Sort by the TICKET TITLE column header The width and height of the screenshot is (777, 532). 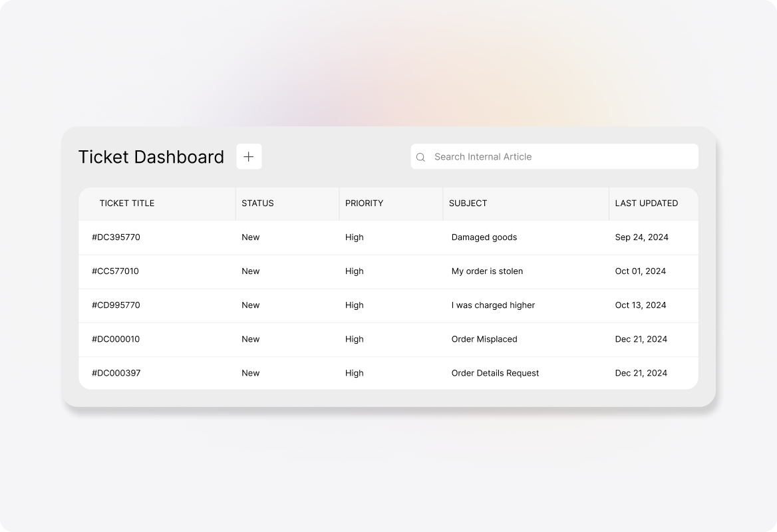coord(126,203)
